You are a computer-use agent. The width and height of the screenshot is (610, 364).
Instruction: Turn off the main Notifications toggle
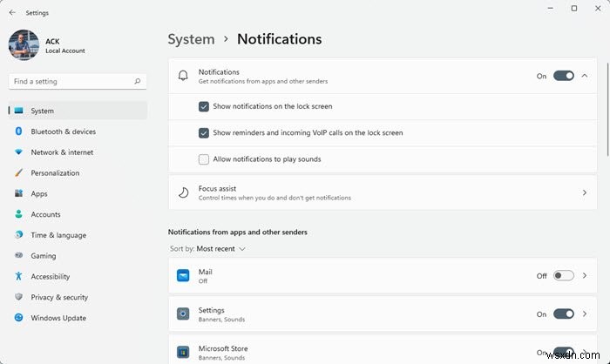point(563,76)
